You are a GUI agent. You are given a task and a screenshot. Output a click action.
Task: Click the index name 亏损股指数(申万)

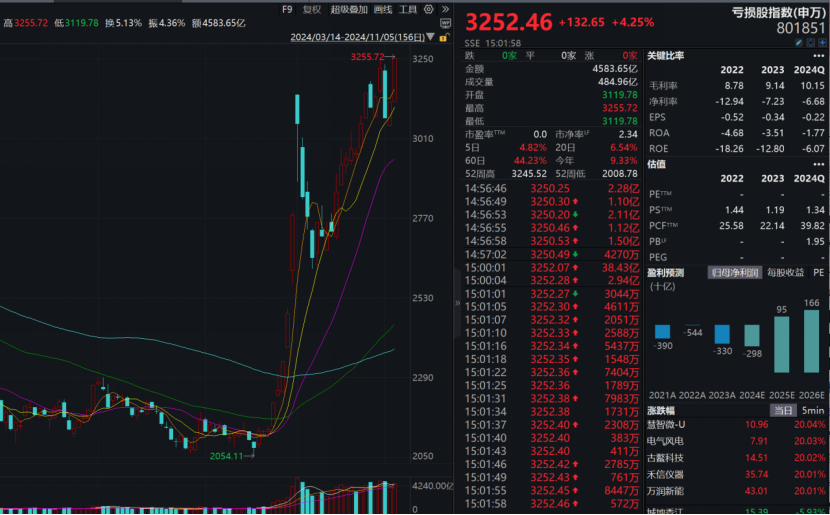[778, 13]
